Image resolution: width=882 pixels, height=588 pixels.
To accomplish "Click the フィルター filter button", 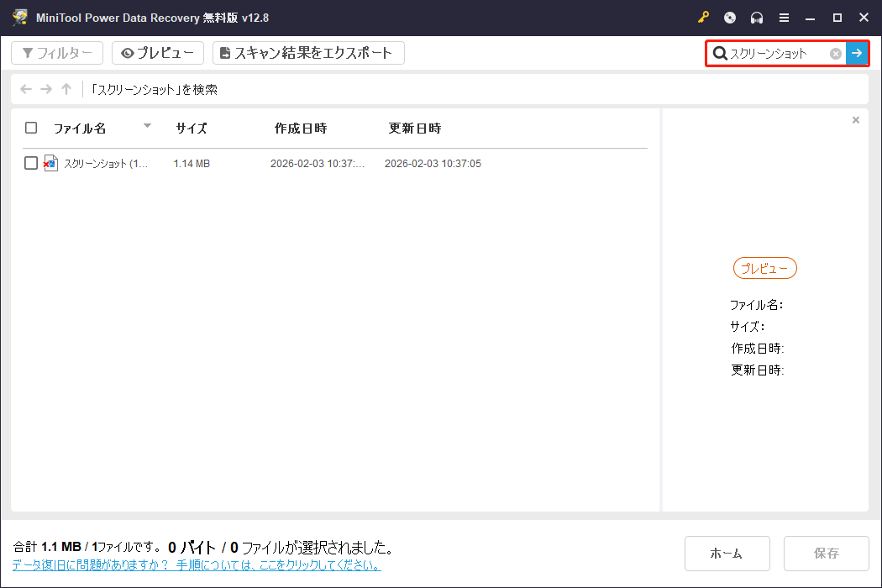I will (57, 53).
